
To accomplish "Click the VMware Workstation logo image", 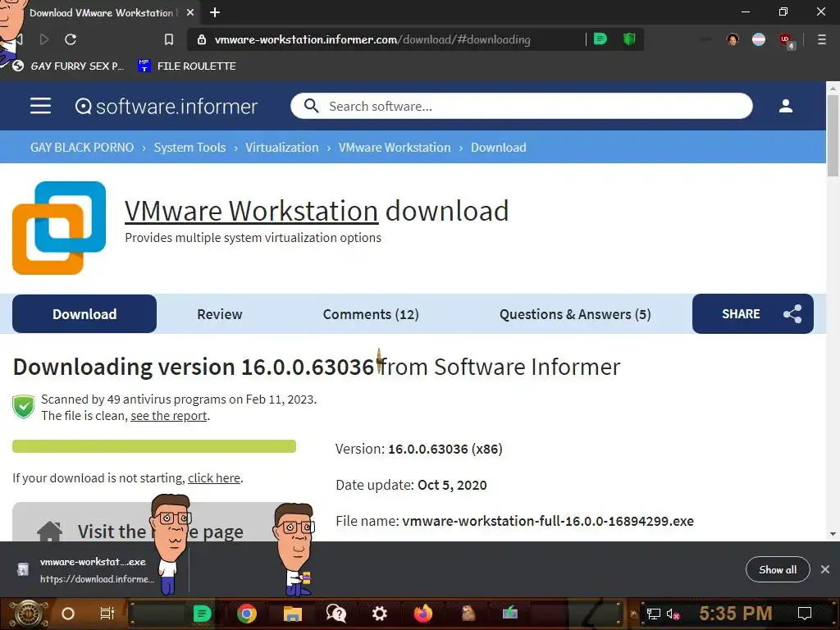I will point(59,228).
